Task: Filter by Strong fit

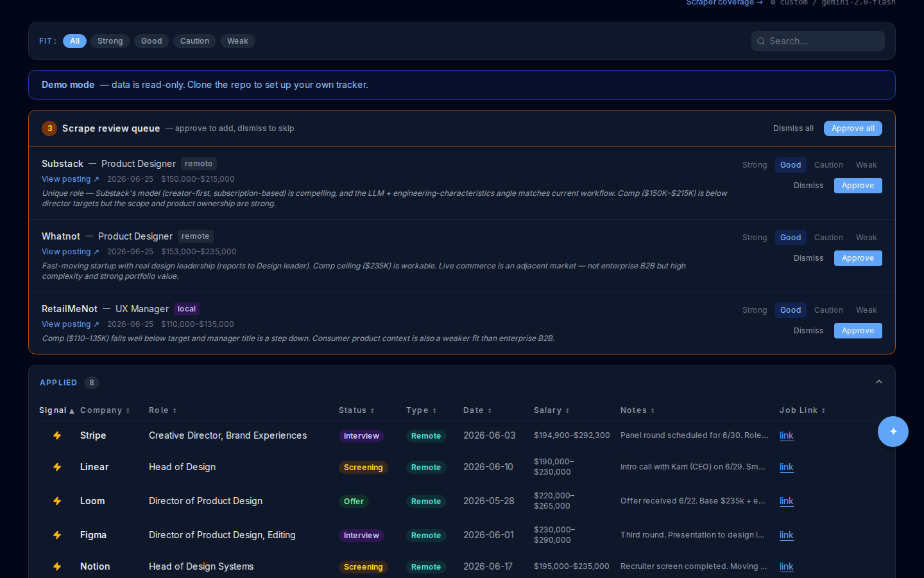Action: (110, 41)
